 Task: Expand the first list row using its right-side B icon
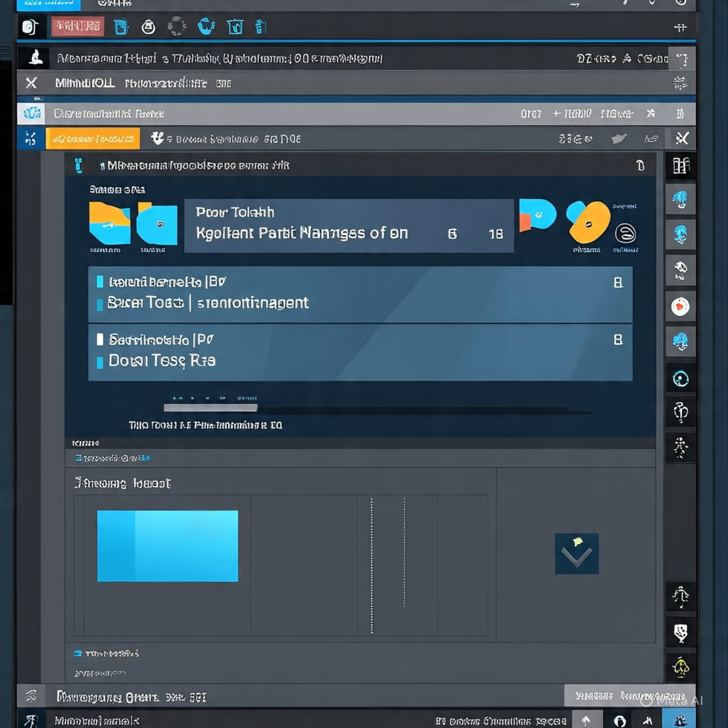[x=618, y=283]
